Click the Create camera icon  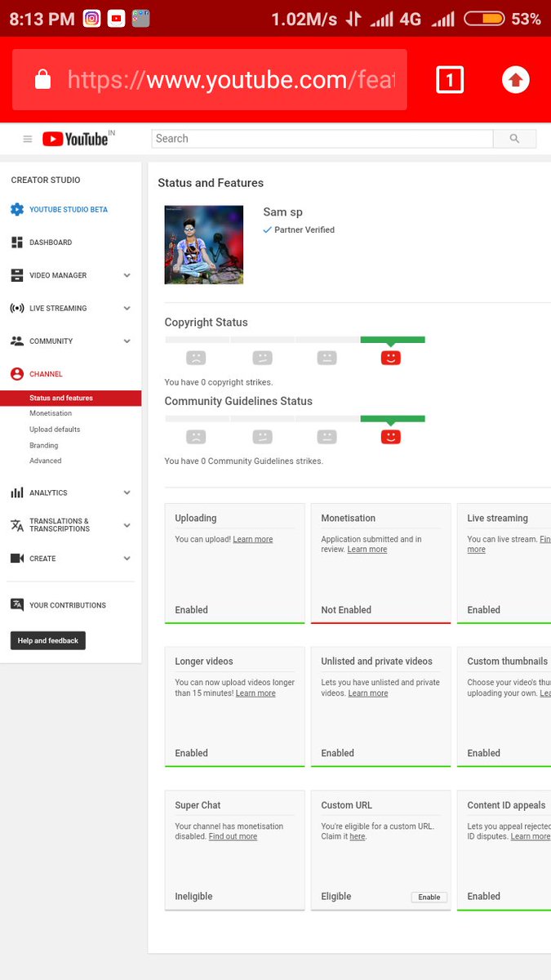point(16,559)
